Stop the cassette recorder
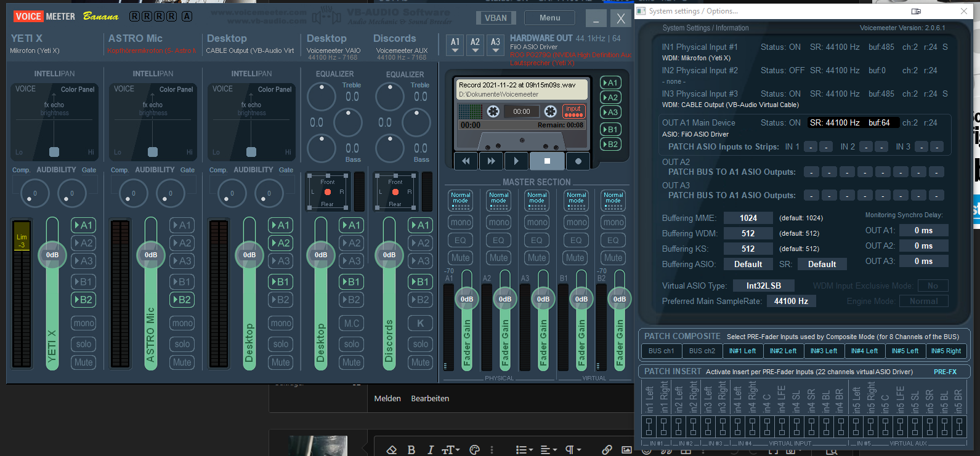 pyautogui.click(x=547, y=161)
